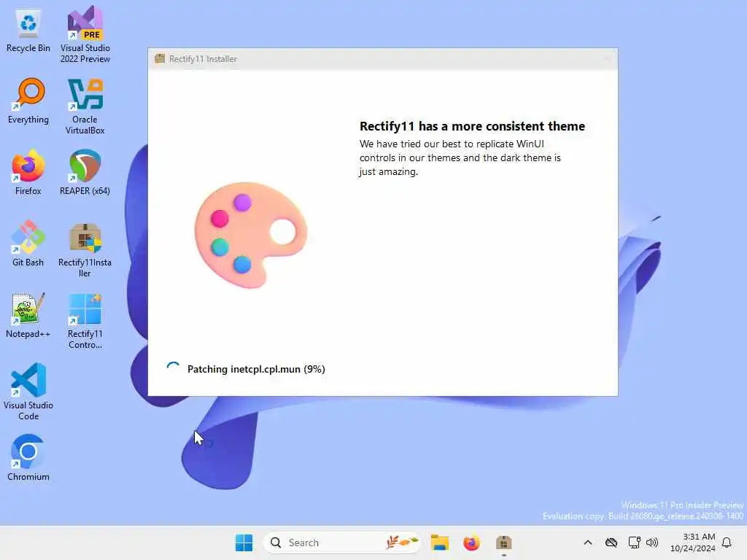Click the search highlight graphic in Search box
The image size is (747, 560).
tap(402, 542)
